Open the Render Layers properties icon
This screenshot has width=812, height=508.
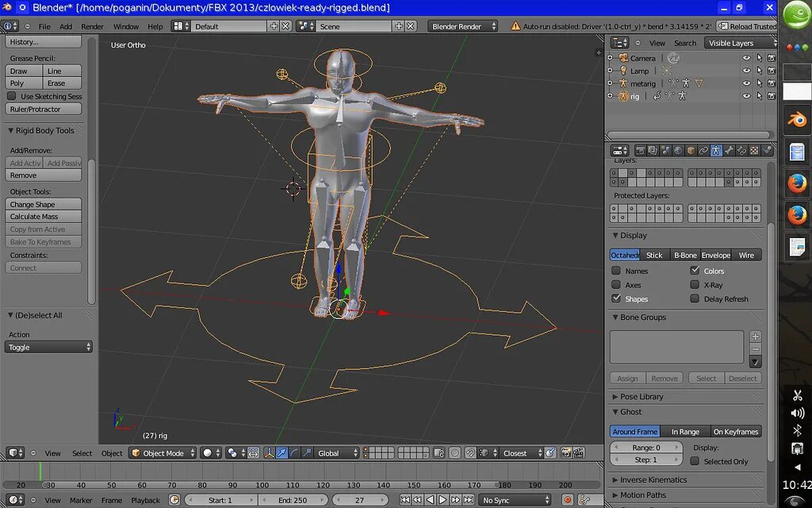pos(653,151)
